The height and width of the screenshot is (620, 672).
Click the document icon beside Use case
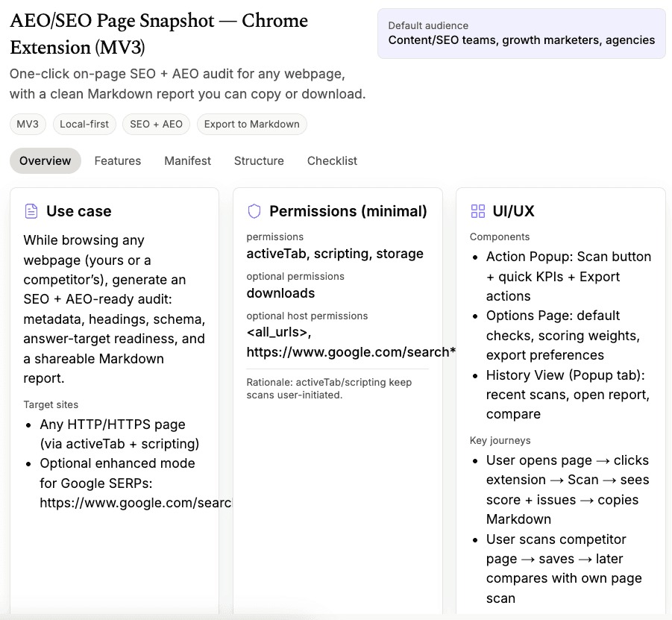(x=31, y=211)
